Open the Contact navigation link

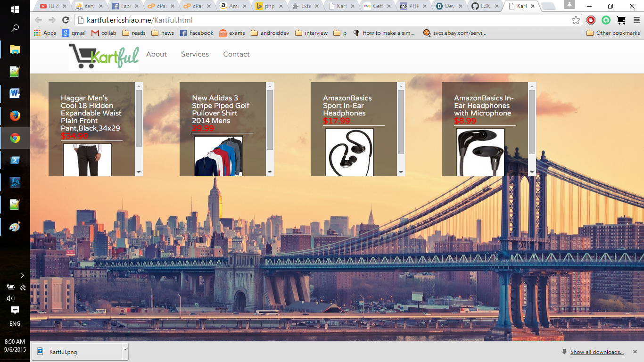tap(236, 54)
